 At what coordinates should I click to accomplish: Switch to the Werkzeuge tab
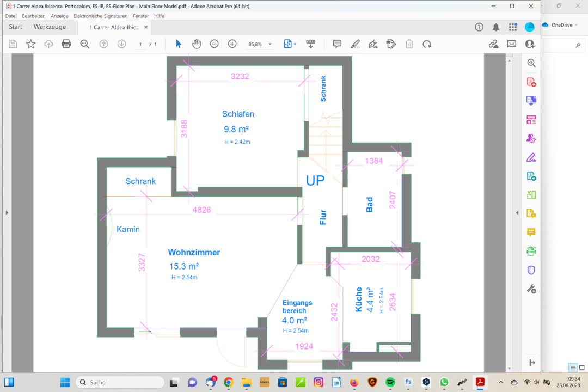[50, 27]
